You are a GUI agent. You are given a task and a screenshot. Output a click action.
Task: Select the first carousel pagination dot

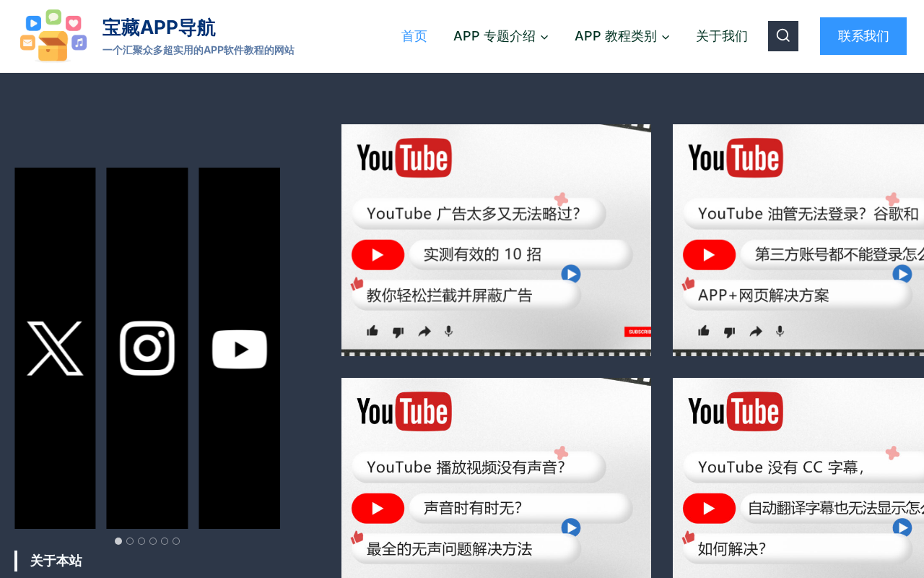click(118, 541)
